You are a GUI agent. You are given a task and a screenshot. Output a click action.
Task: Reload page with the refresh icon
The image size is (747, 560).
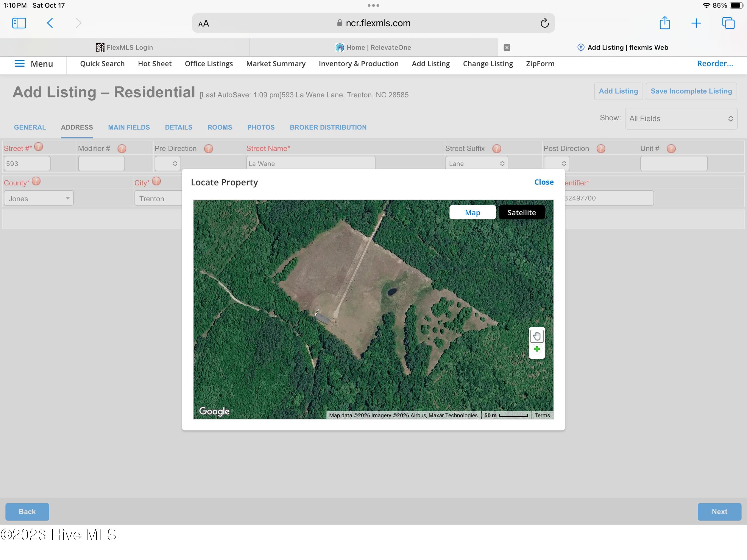click(544, 23)
